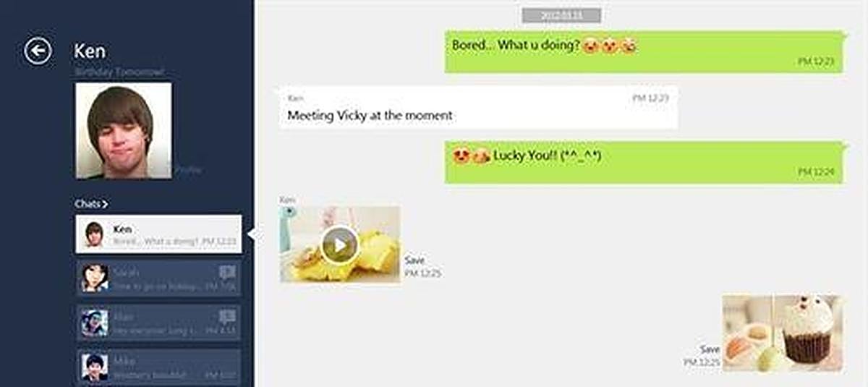Click Mike's avatar in the chat list
Image resolution: width=868 pixels, height=387 pixels.
(x=95, y=367)
